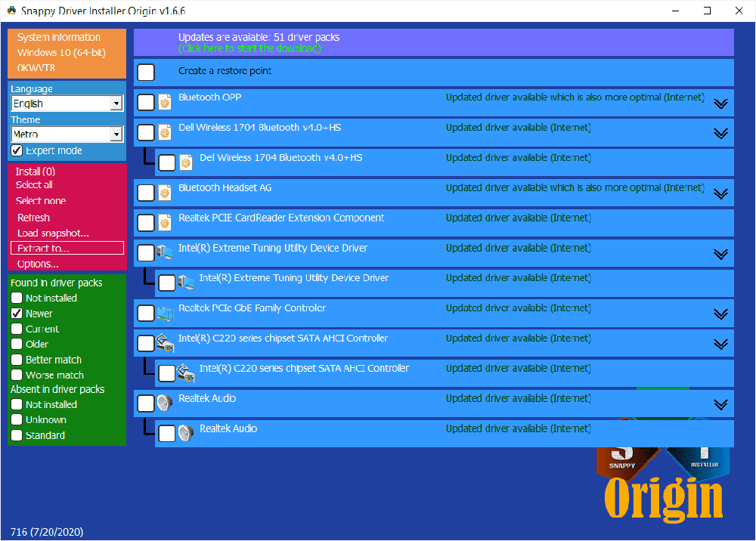This screenshot has height=541, width=756.
Task: Collapse the Dell Wireless 1704 Bluetooth parent row chevron
Action: (x=720, y=134)
